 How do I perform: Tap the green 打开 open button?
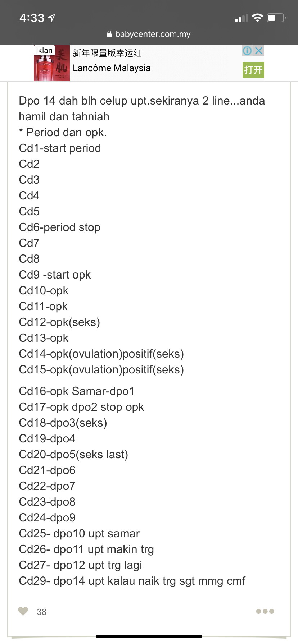(253, 70)
